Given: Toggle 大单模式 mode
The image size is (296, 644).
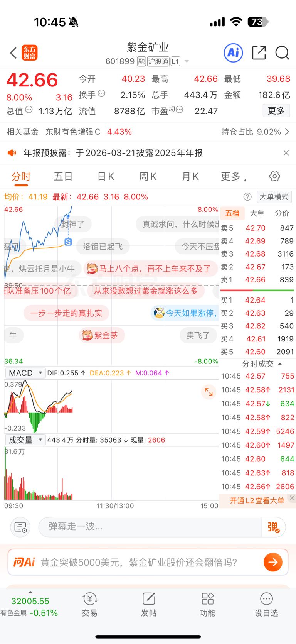Looking at the screenshot, I should click(x=274, y=197).
